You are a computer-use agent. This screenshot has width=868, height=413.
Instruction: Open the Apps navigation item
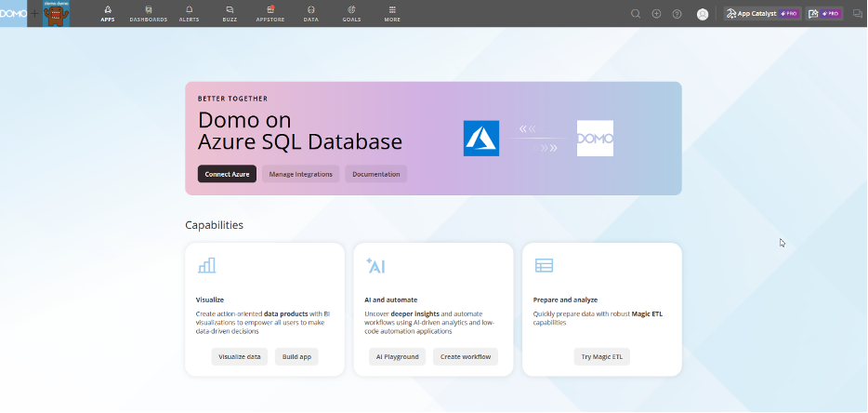(108, 14)
